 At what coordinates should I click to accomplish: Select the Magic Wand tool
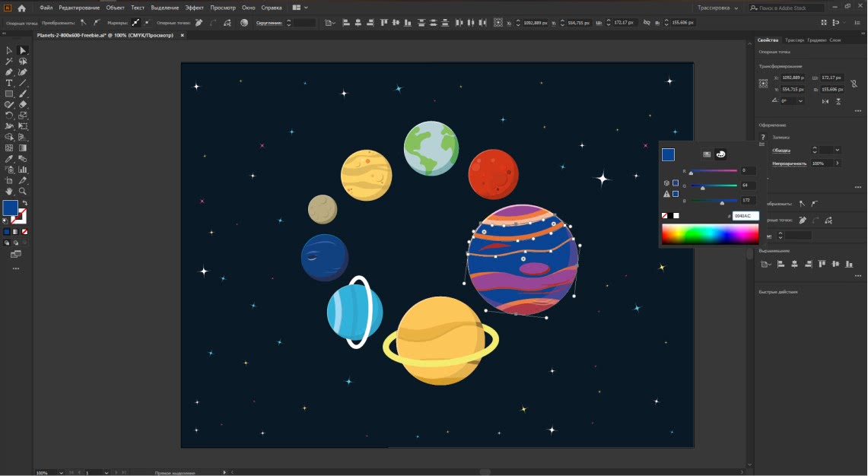pos(9,62)
